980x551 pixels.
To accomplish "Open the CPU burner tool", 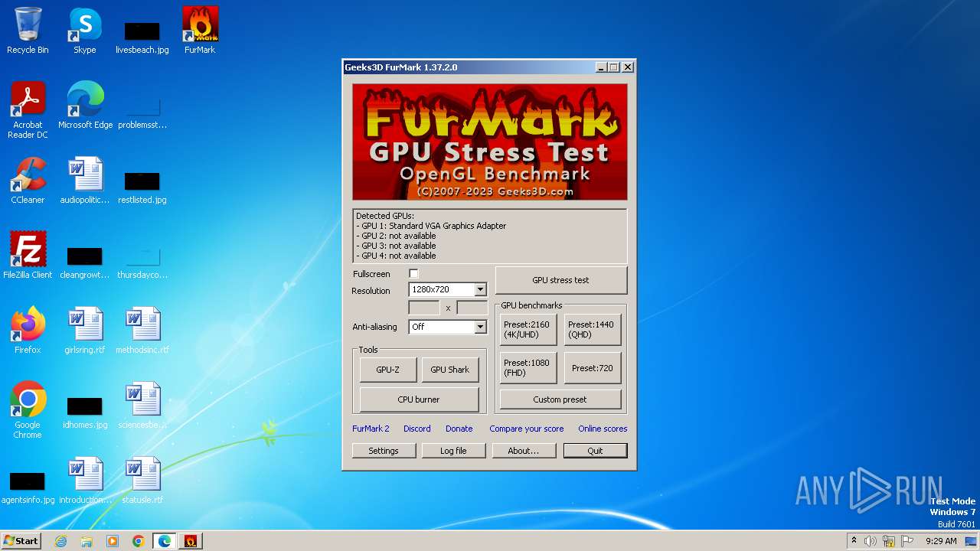I will pyautogui.click(x=419, y=399).
